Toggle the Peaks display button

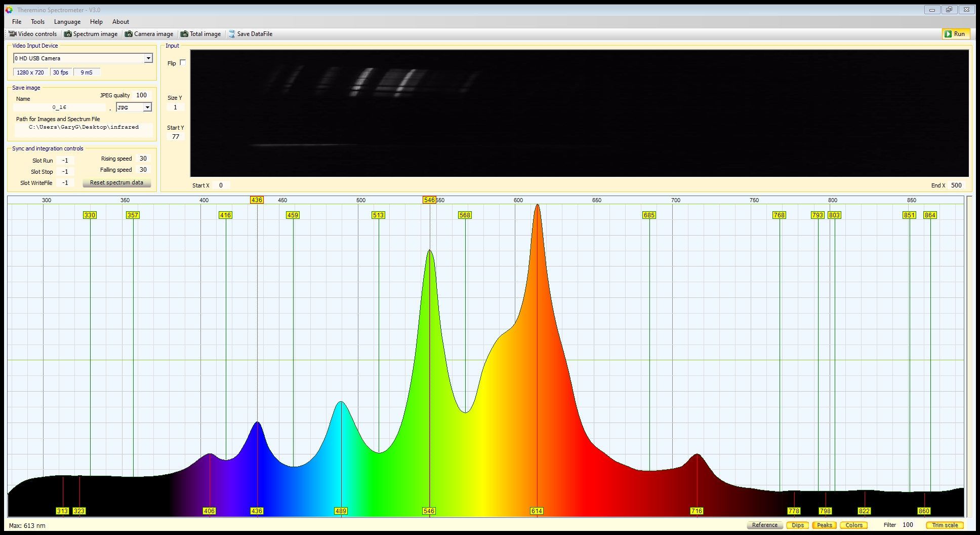[x=824, y=525]
